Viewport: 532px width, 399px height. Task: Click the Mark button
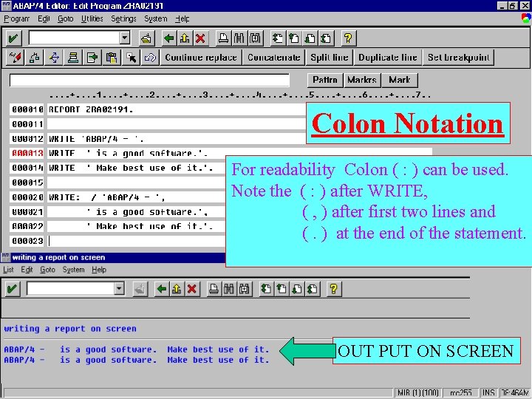399,80
